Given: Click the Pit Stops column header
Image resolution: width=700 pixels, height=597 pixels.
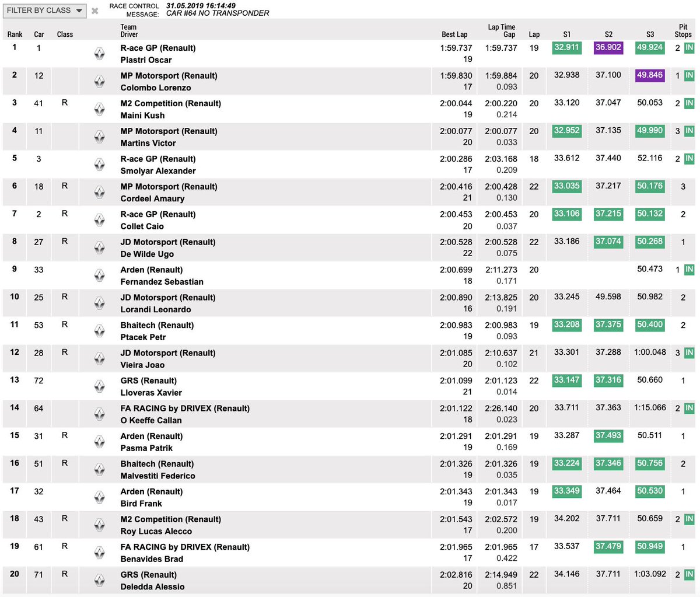Looking at the screenshot, I should 683,30.
